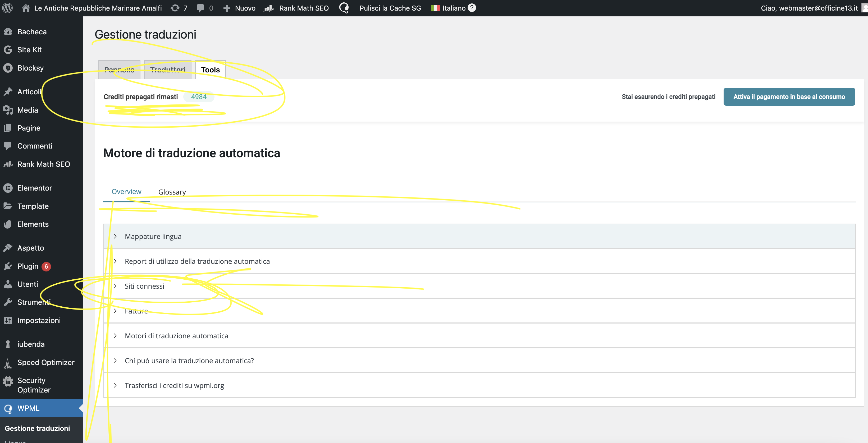This screenshot has height=443, width=868.
Task: Click the Plugin updates badge 6
Action: click(46, 266)
